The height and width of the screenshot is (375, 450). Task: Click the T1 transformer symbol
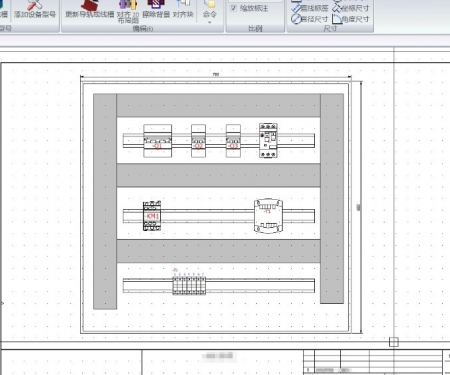[x=268, y=216]
